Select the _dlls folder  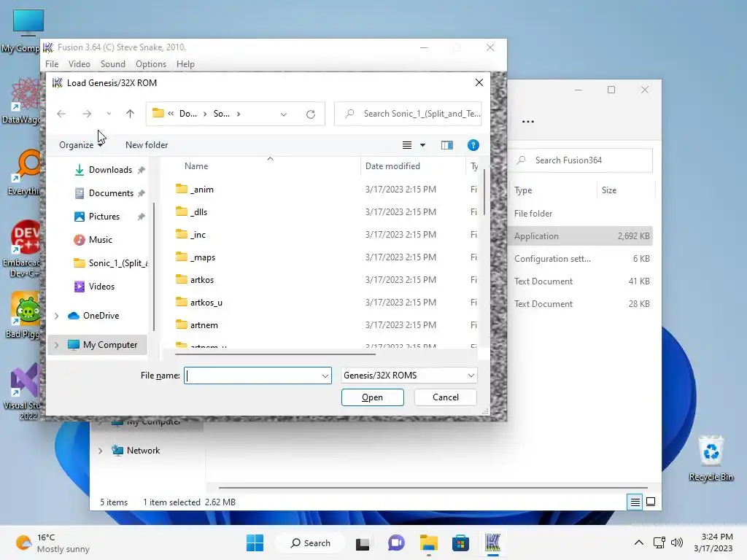click(192, 212)
